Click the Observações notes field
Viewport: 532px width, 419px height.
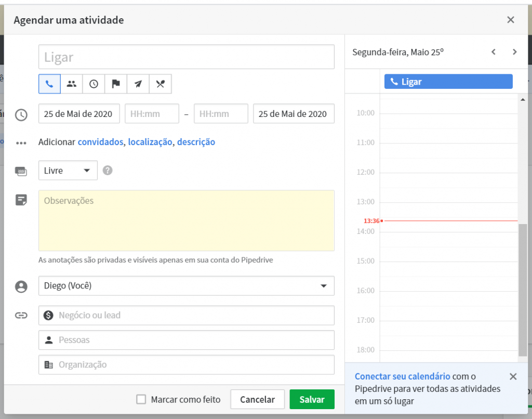pyautogui.click(x=186, y=220)
